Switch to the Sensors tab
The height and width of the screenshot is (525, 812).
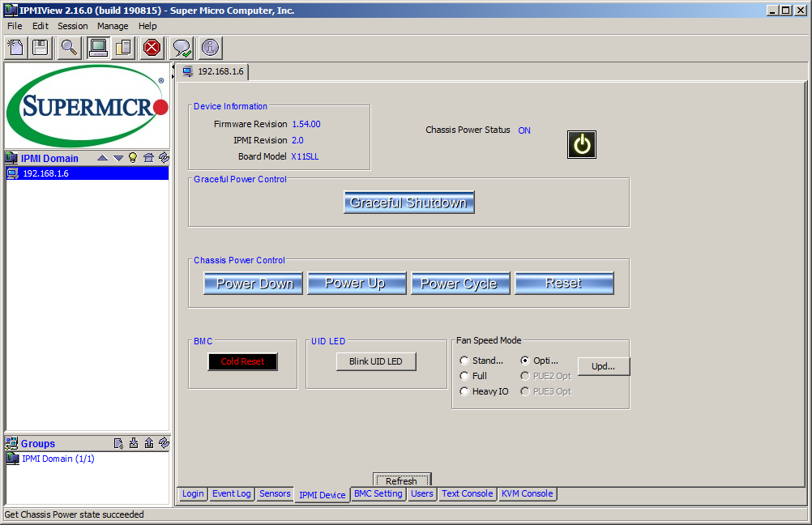[275, 493]
